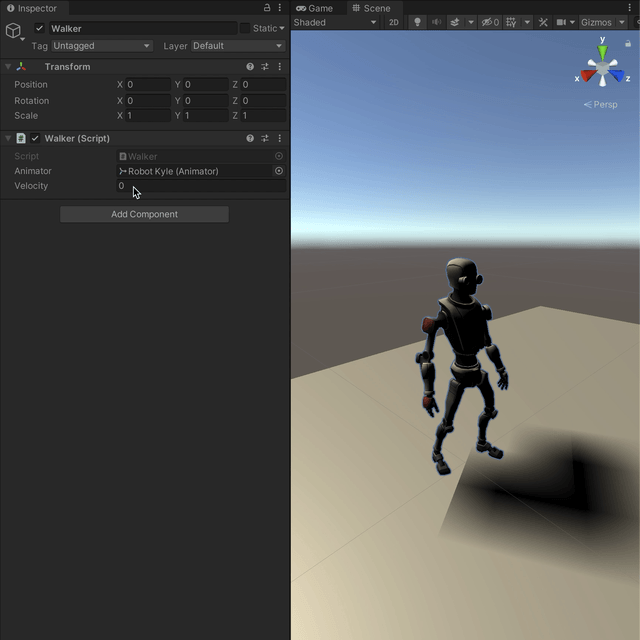Disable the Walker script component checkbox
This screenshot has width=640, height=640.
(35, 138)
